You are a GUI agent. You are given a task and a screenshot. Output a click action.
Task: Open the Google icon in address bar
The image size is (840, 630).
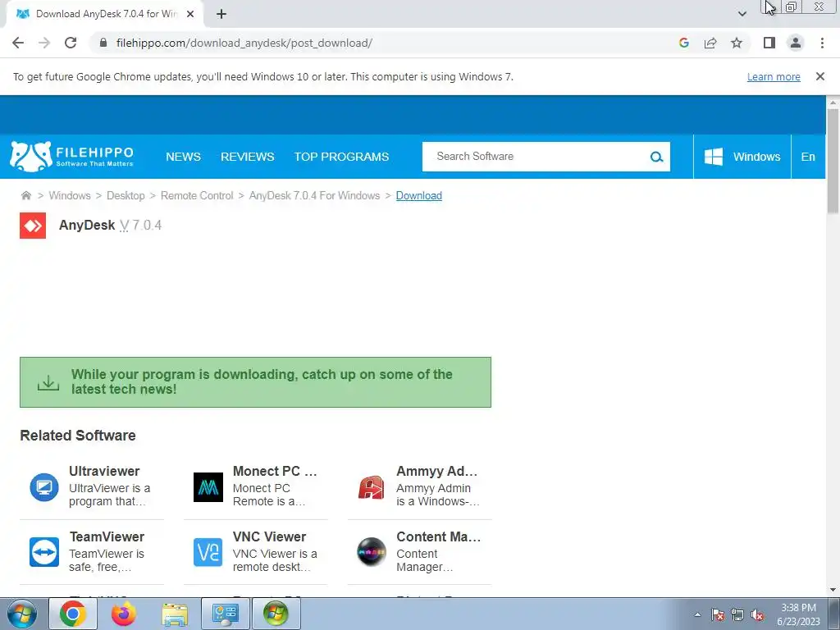tap(683, 43)
